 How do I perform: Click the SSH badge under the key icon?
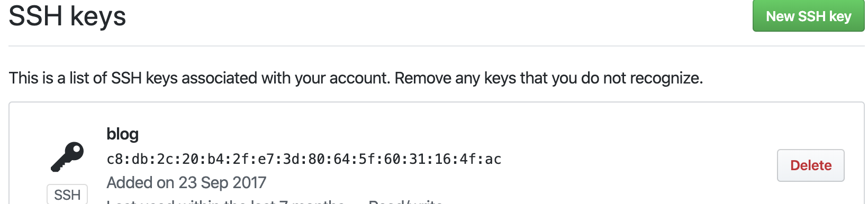(x=67, y=194)
